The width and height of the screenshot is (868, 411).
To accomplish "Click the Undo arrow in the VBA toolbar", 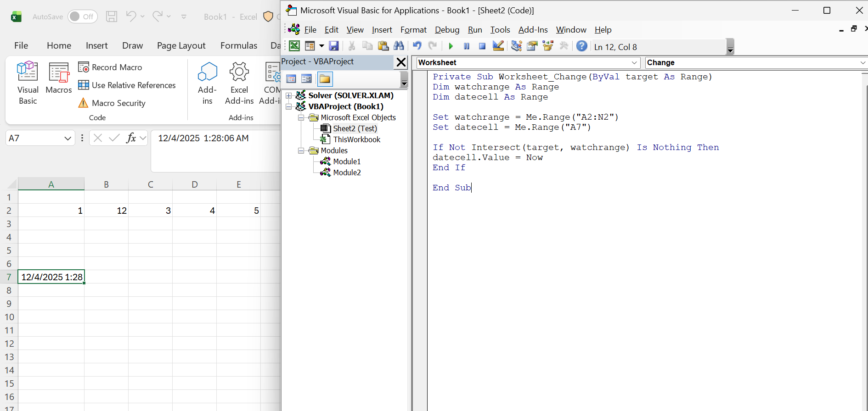I will click(x=417, y=46).
